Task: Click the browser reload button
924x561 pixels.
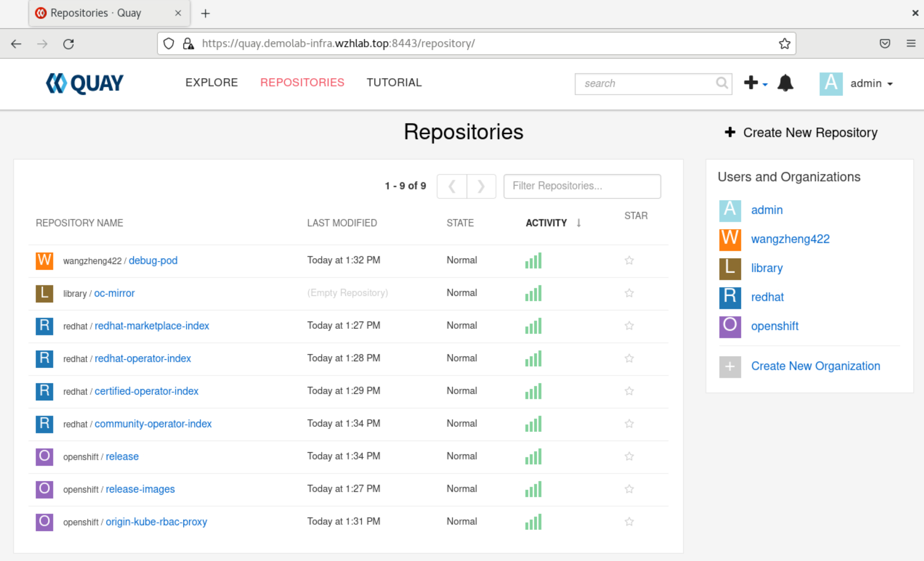Action: 68,44
